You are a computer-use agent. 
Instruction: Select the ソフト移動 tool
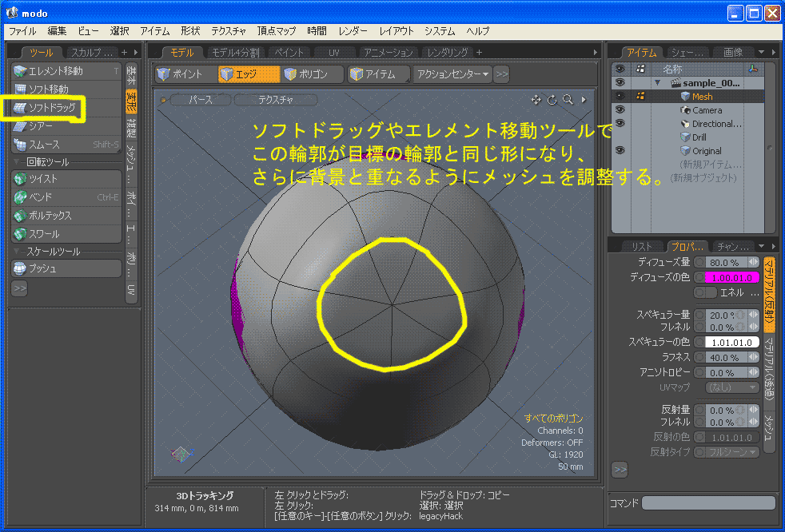[66, 89]
